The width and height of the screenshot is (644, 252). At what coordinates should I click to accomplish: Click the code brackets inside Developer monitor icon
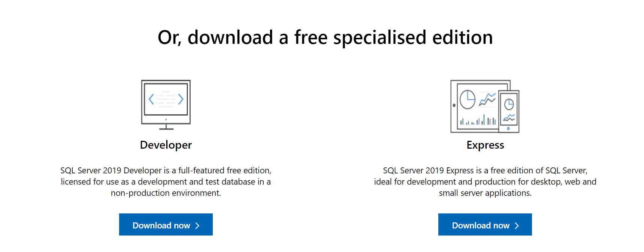[x=165, y=98]
